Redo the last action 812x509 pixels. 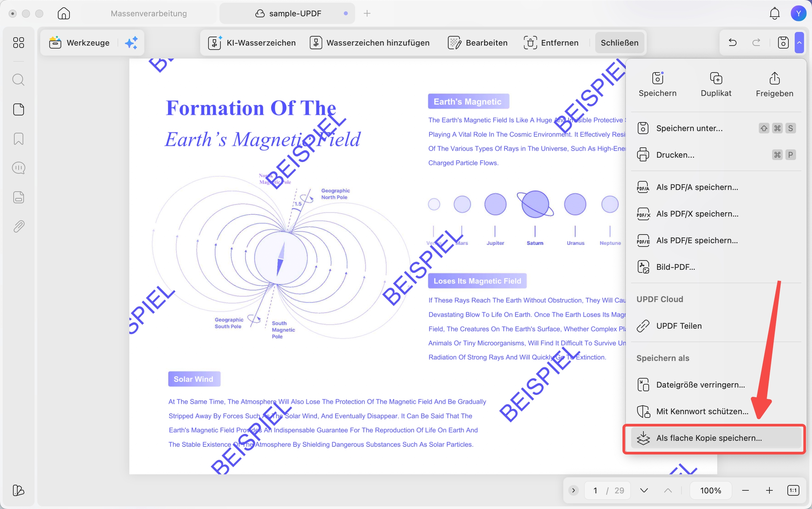(x=756, y=43)
